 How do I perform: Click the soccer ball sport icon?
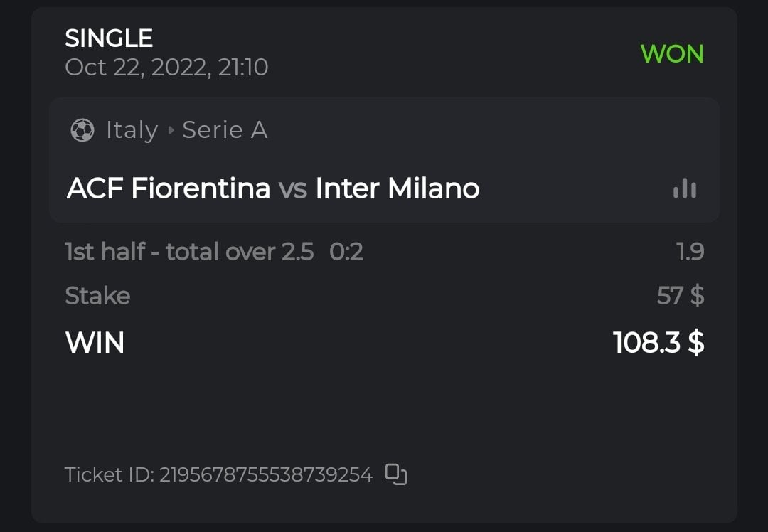pos(82,130)
